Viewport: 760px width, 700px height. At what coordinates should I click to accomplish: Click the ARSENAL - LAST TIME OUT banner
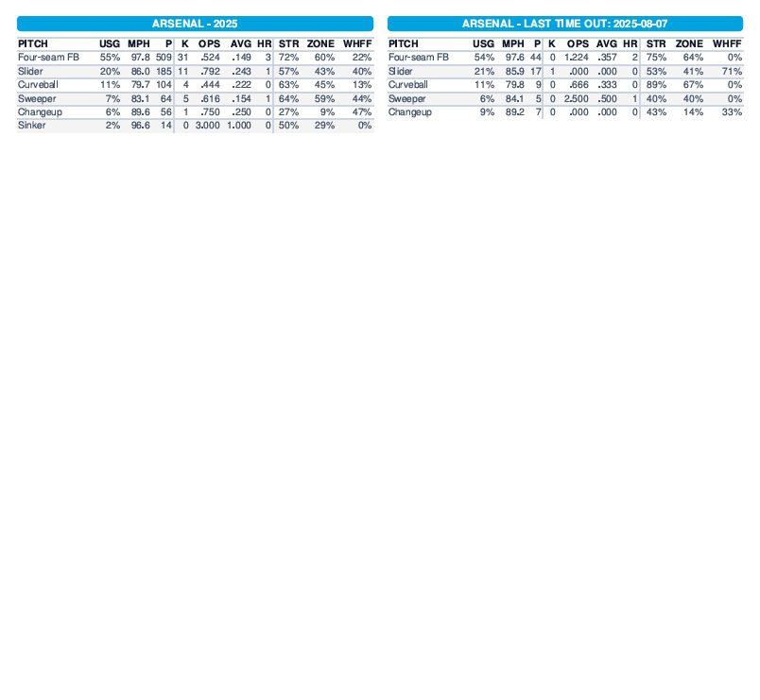coord(564,24)
